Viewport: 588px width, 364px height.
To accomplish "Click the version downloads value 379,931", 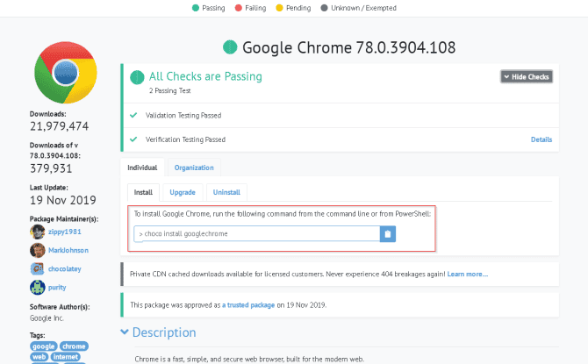I will [51, 168].
